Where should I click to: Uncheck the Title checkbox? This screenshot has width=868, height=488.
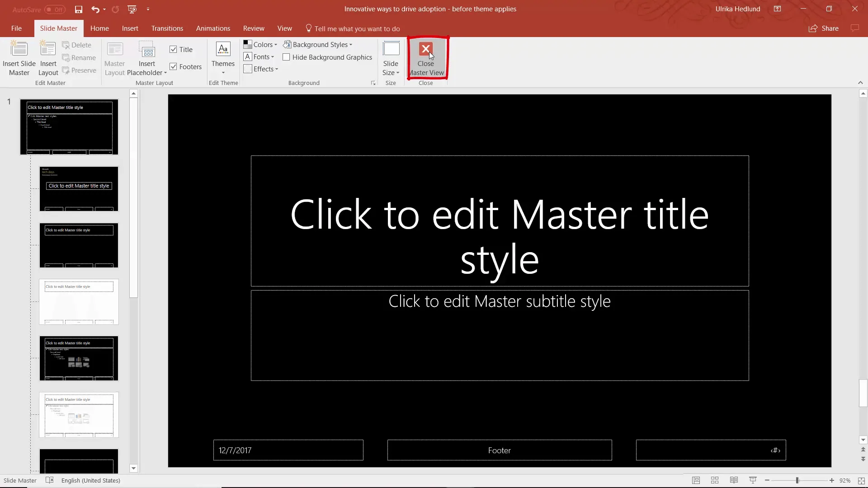click(173, 50)
